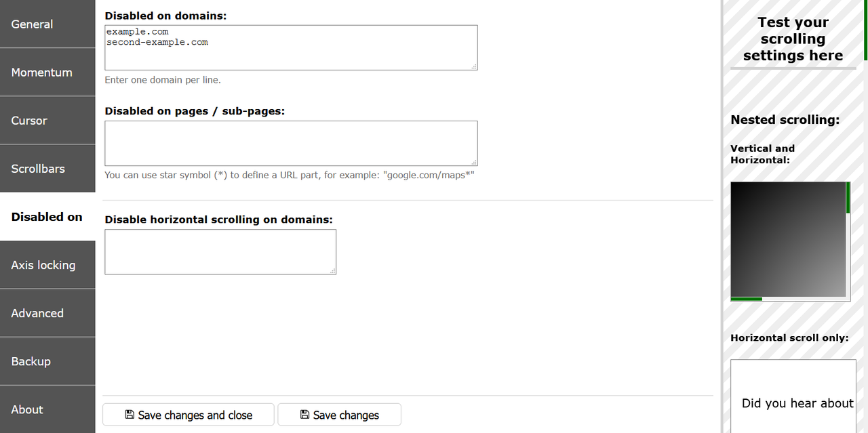
Task: Open the Advanced tab
Action: tap(47, 313)
